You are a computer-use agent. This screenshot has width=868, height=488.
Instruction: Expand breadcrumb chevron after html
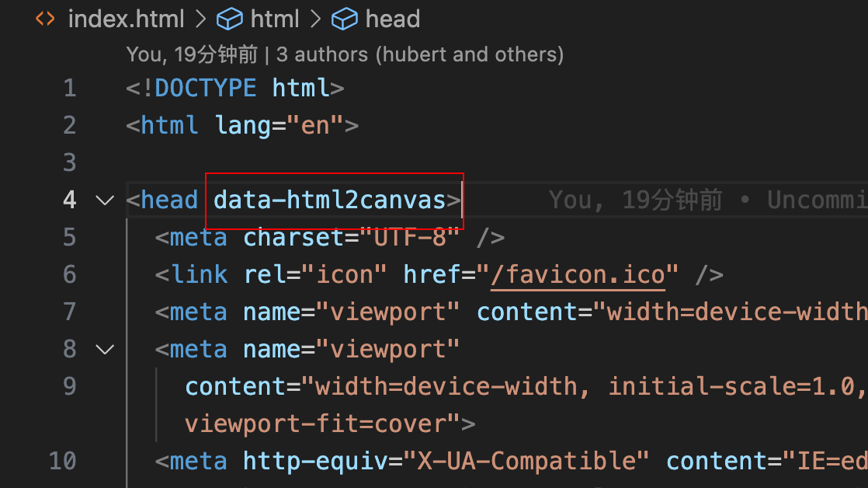(x=315, y=19)
